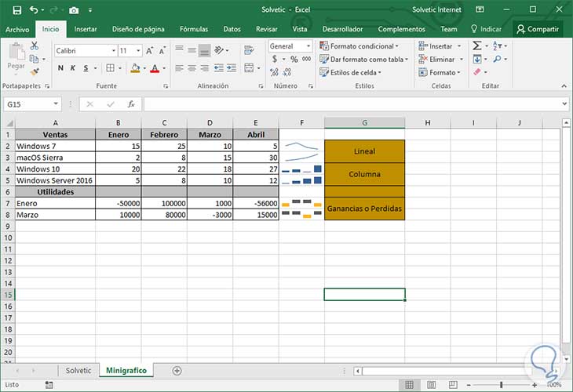
Task: Apply red font color with the A icon
Action: click(155, 68)
